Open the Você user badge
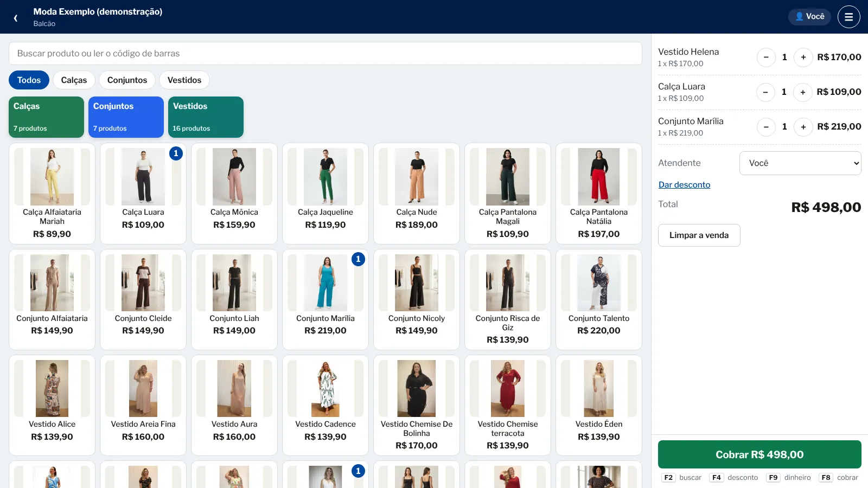The height and width of the screenshot is (488, 868). 809,17
